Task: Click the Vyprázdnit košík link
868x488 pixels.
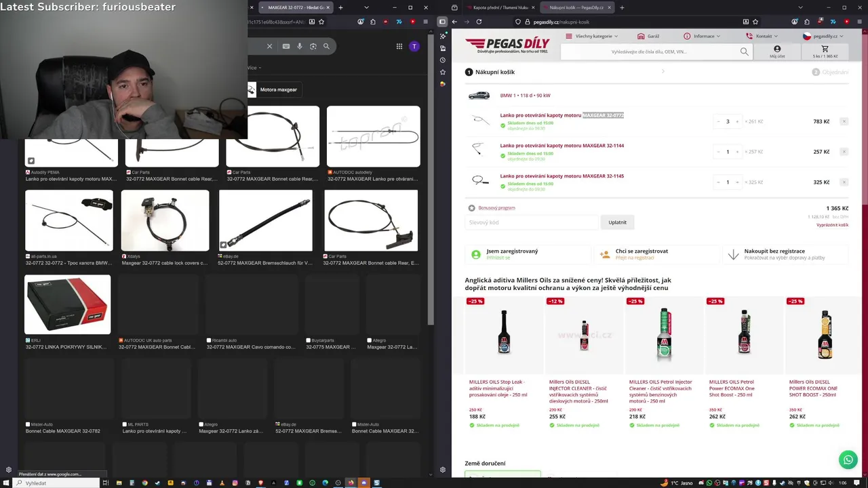Action: 832,225
